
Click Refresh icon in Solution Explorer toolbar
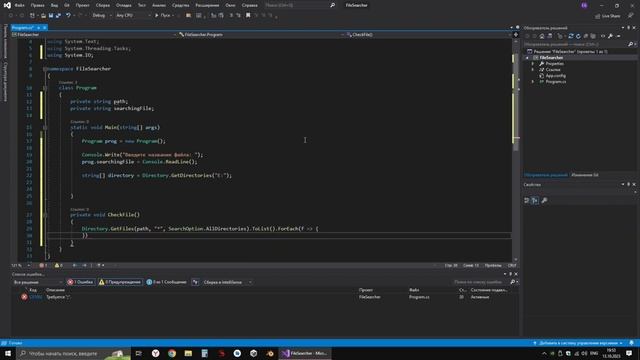578,36
